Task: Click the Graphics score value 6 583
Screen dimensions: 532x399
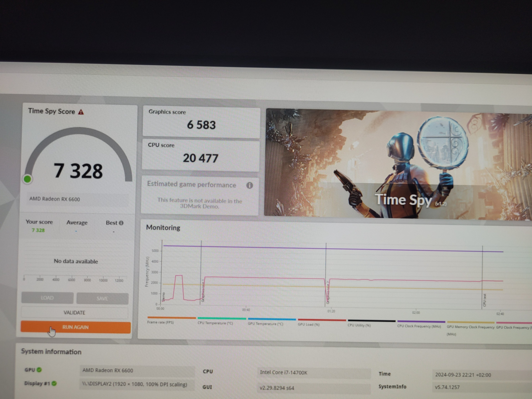Action: coord(201,125)
